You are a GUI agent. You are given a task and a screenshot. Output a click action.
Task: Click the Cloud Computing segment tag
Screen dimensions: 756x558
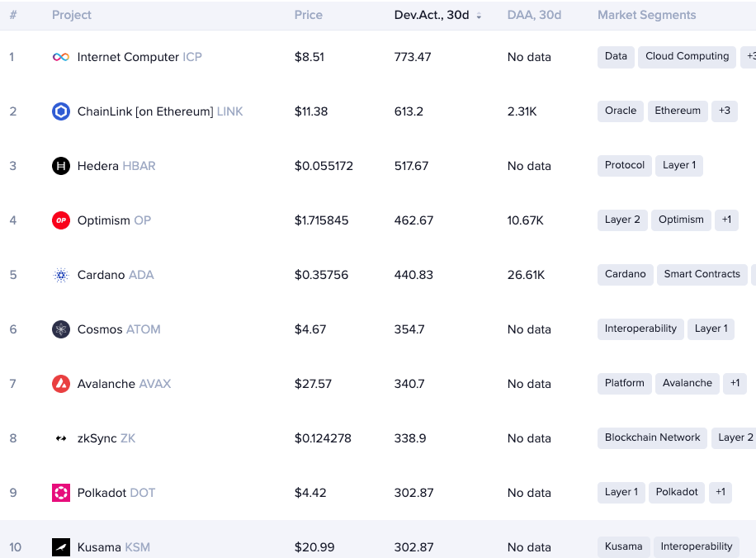[687, 57]
